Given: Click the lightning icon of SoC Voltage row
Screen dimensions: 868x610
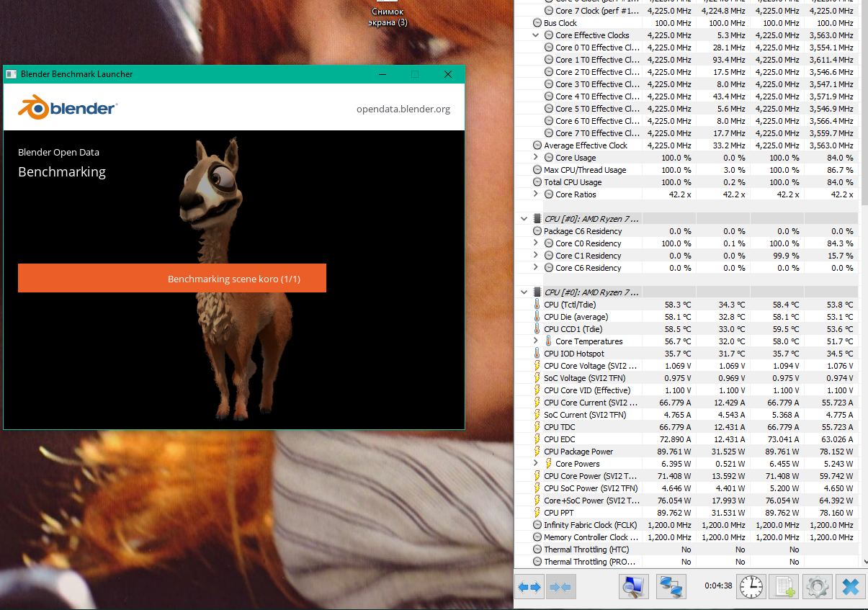Looking at the screenshot, I should pos(537,378).
